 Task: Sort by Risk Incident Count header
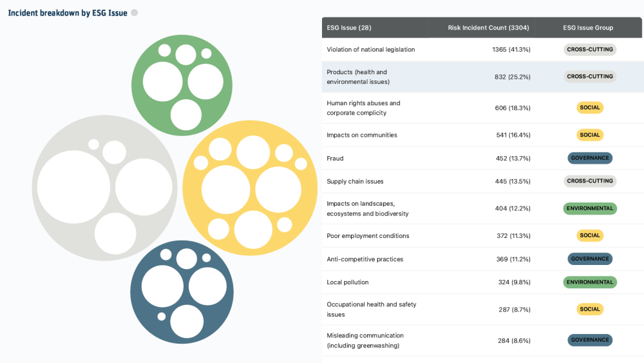tap(488, 28)
